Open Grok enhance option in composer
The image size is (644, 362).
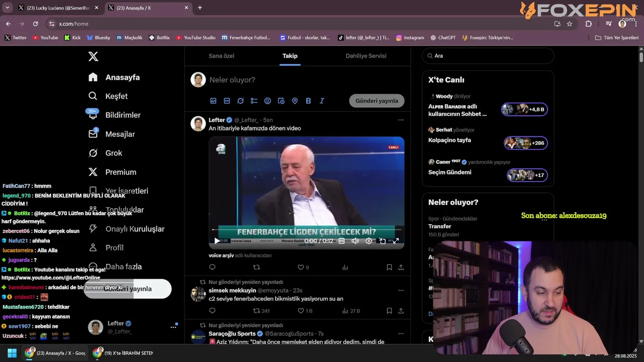click(240, 101)
